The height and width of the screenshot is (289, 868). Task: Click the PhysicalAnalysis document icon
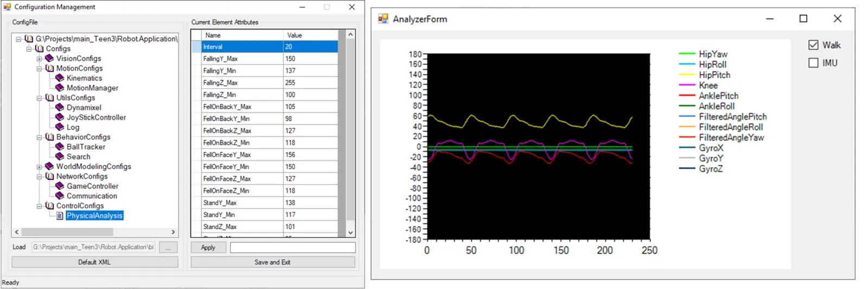60,215
